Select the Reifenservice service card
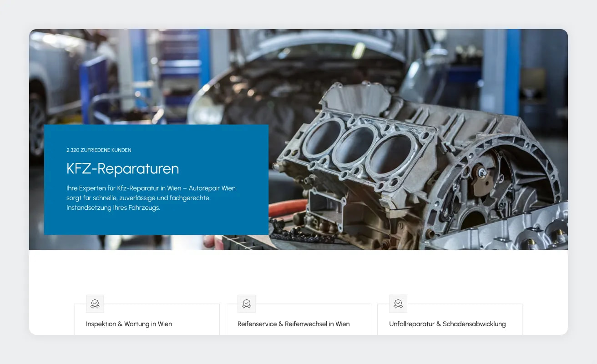This screenshot has width=597, height=364. [298, 318]
